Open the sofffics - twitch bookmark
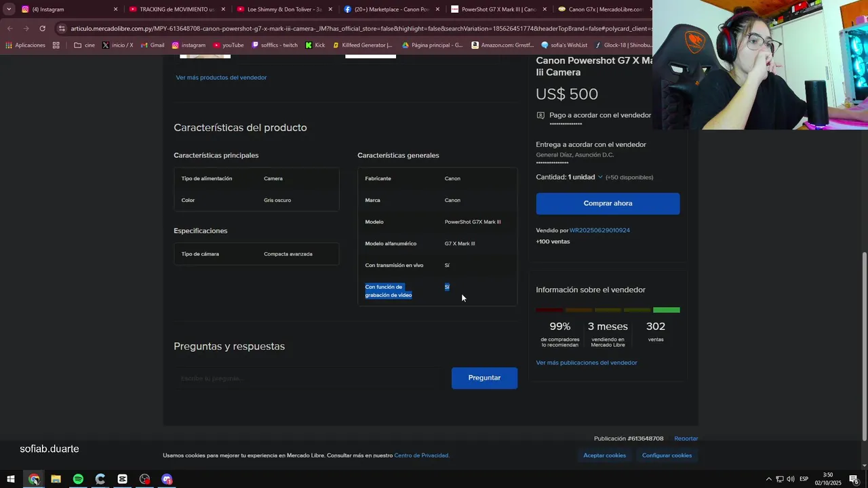 tap(274, 45)
